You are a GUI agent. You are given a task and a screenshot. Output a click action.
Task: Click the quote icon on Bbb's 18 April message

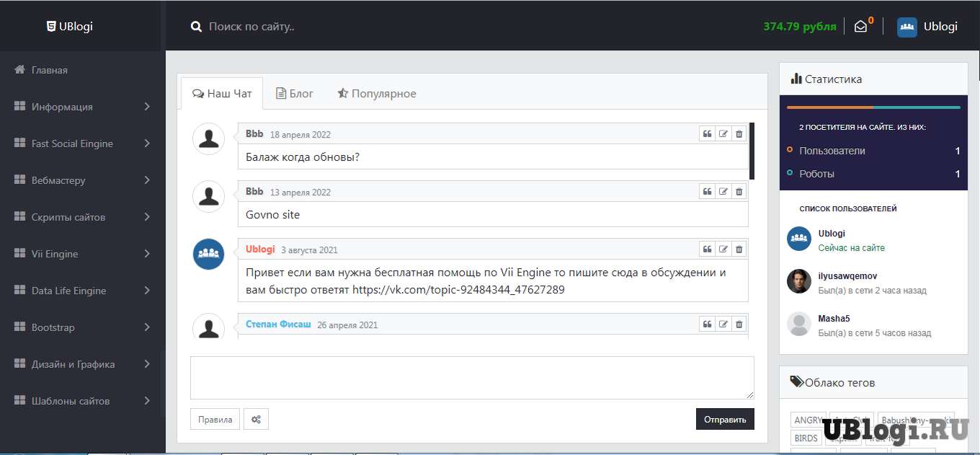[x=707, y=133]
